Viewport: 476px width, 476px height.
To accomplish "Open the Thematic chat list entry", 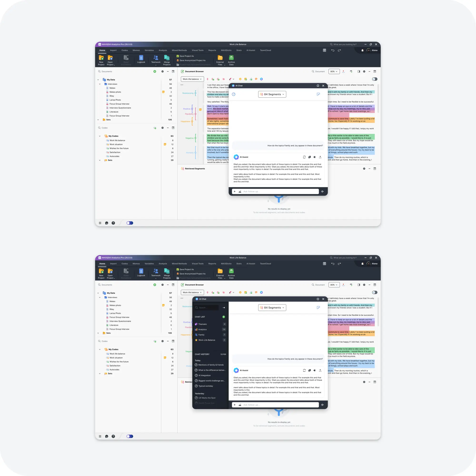I will click(x=203, y=324).
